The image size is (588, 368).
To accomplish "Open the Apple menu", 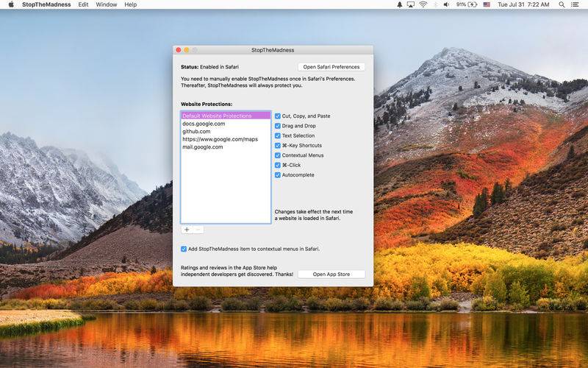I will 11,4.
